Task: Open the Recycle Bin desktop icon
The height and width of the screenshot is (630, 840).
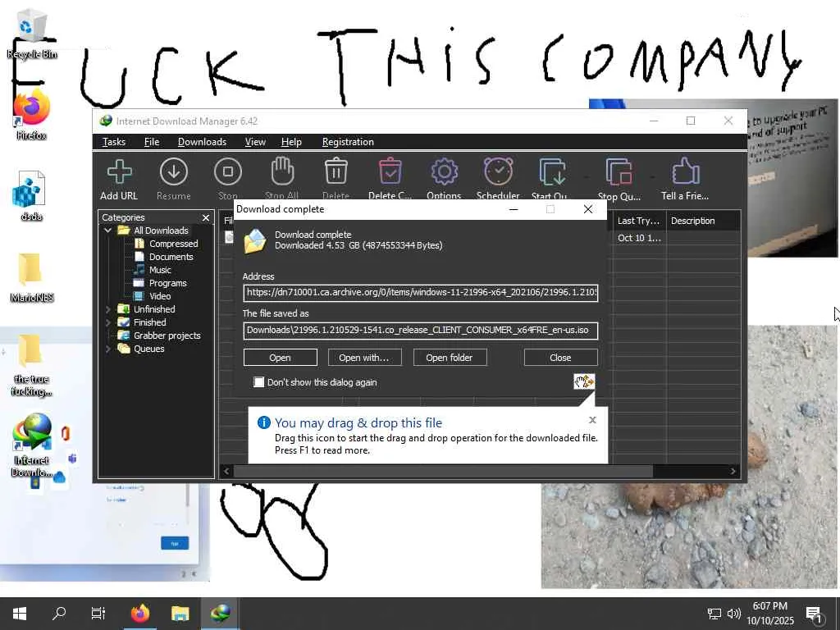Action: [x=32, y=33]
